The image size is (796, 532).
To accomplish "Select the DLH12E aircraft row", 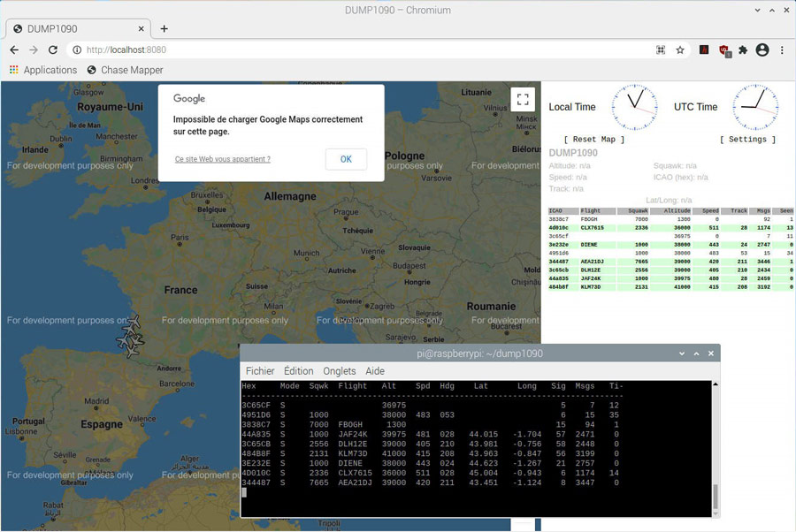I will tap(670, 270).
